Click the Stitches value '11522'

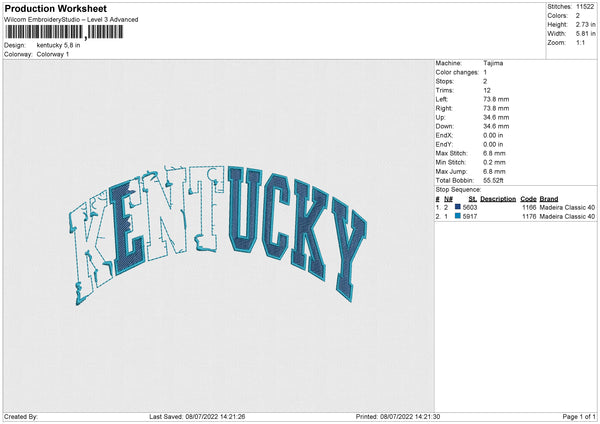coord(585,7)
